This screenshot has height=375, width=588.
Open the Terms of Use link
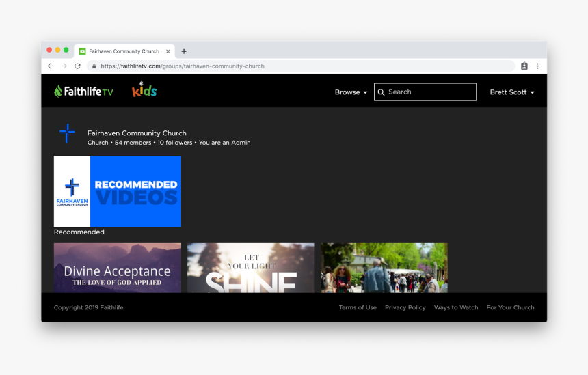coord(358,307)
